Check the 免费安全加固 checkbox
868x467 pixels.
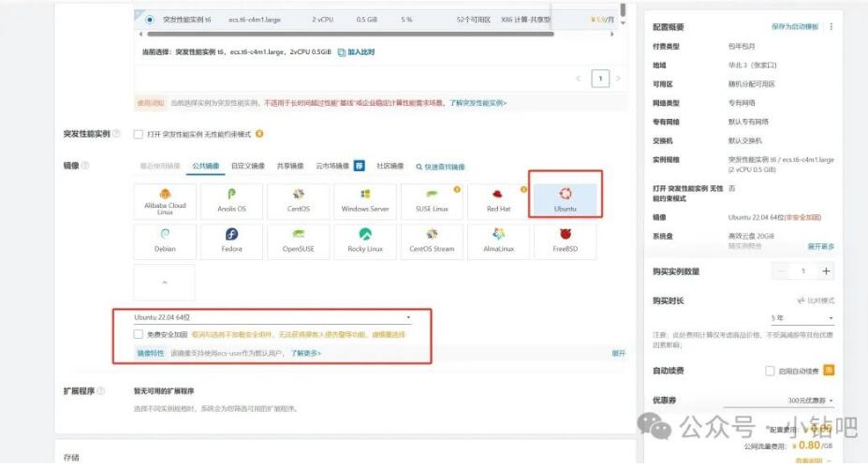139,334
